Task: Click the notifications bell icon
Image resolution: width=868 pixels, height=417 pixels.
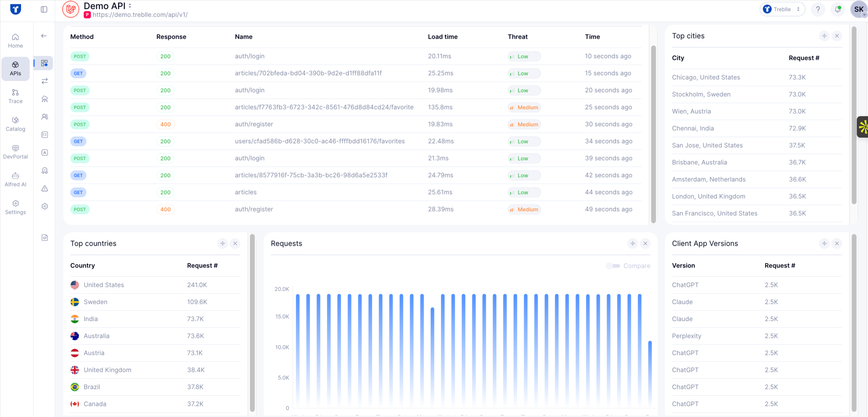Action: point(837,9)
